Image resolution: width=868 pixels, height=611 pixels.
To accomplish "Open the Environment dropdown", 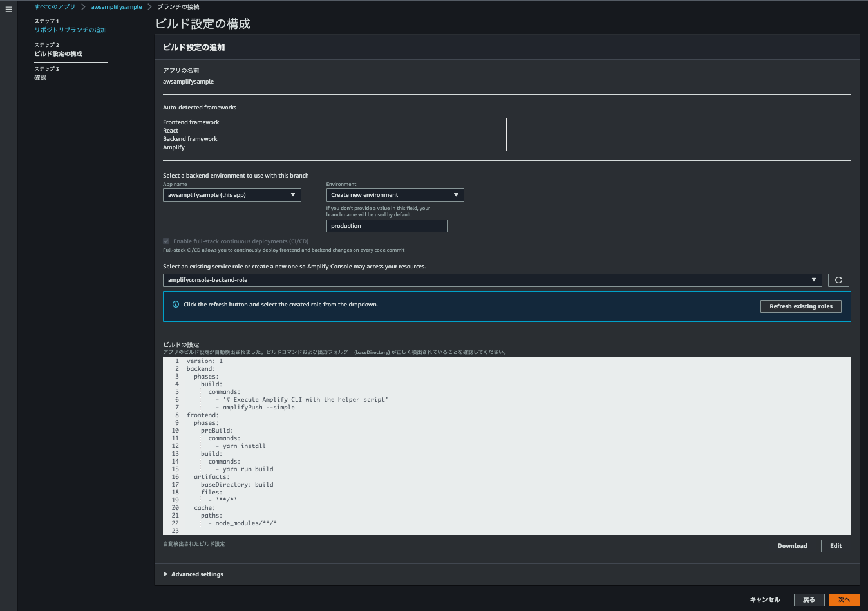I will 395,195.
